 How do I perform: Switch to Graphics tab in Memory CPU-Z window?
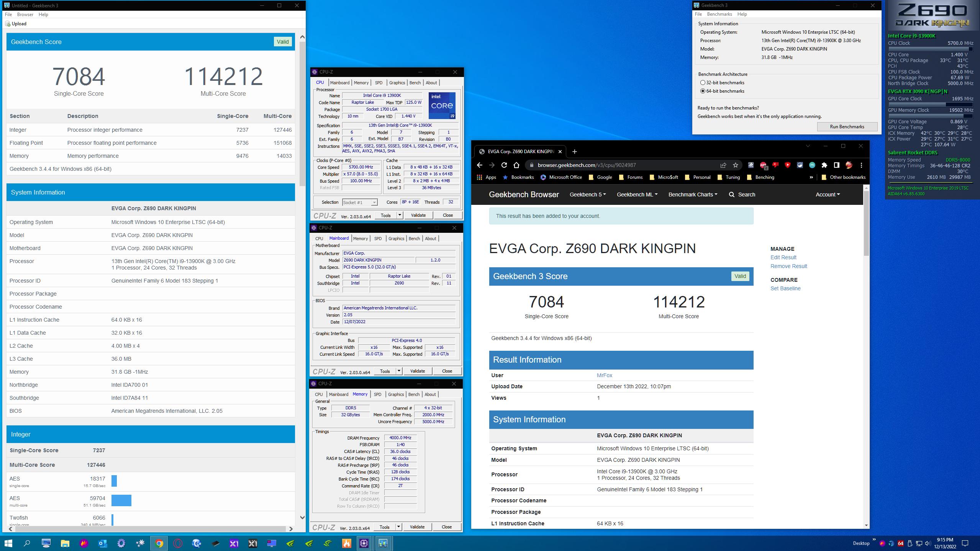396,394
